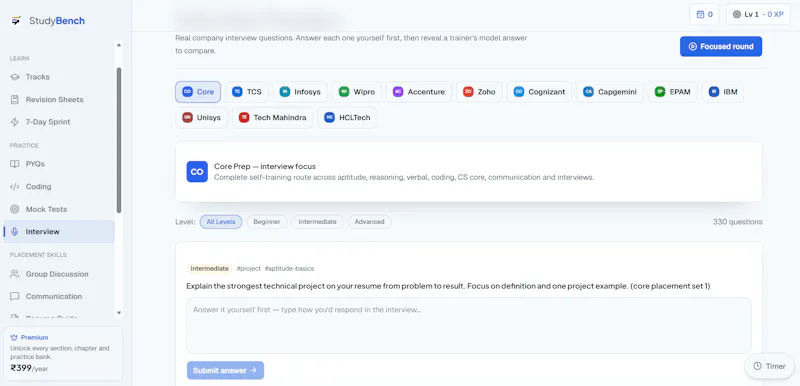Click the Tracks graduation cap icon
Screen dimensions: 800x386
click(15, 77)
